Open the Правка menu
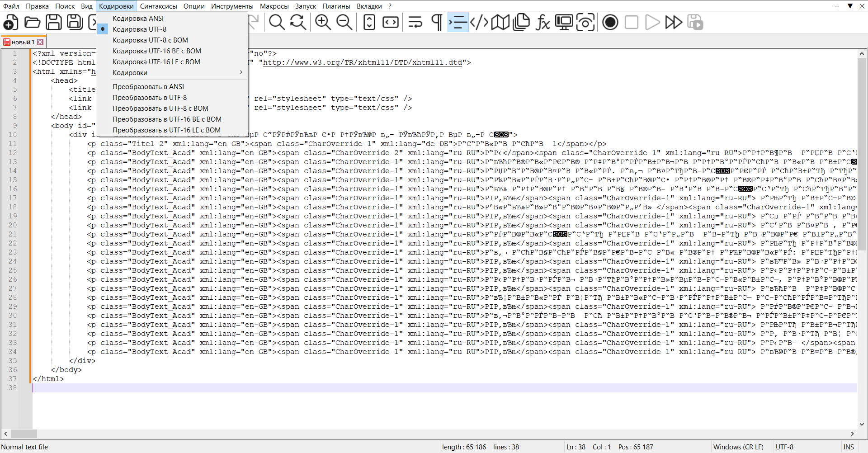Viewport: 868px width, 453px height. (x=37, y=6)
